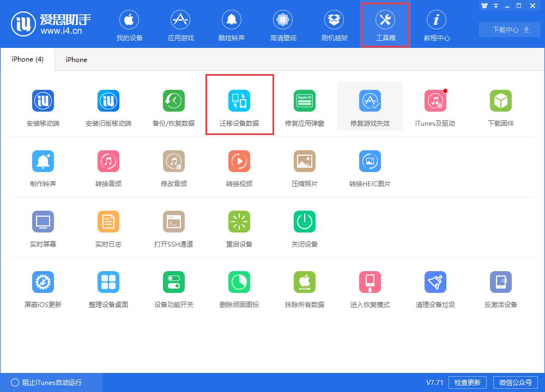Select the 屏蔽iOS更新 update blocker
Screen dimensions: 545x392
[43, 287]
